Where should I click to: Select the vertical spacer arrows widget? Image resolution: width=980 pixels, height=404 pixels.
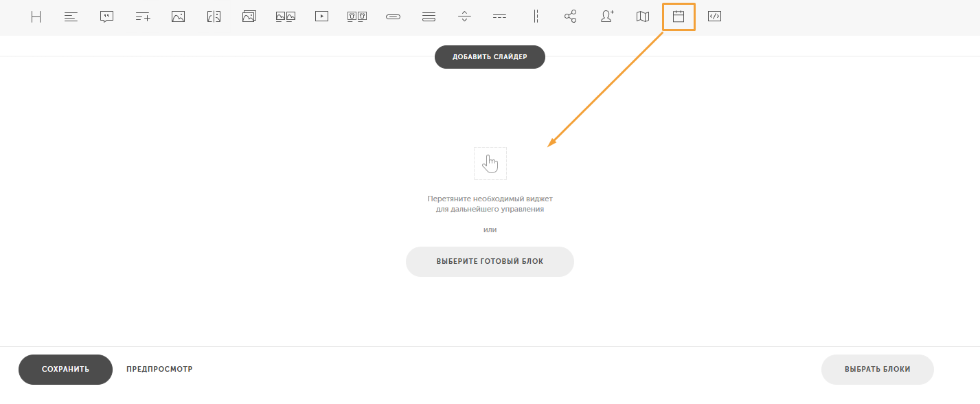coord(465,17)
